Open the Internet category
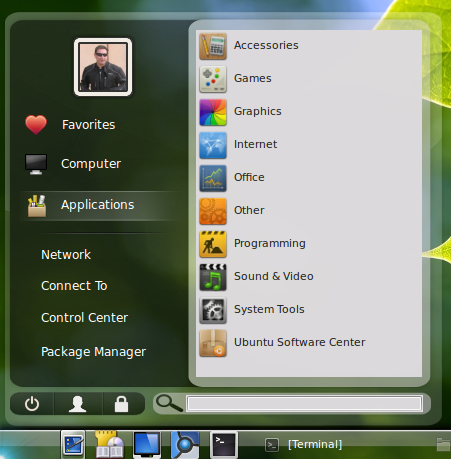Image resolution: width=451 pixels, height=459 pixels. click(309, 145)
